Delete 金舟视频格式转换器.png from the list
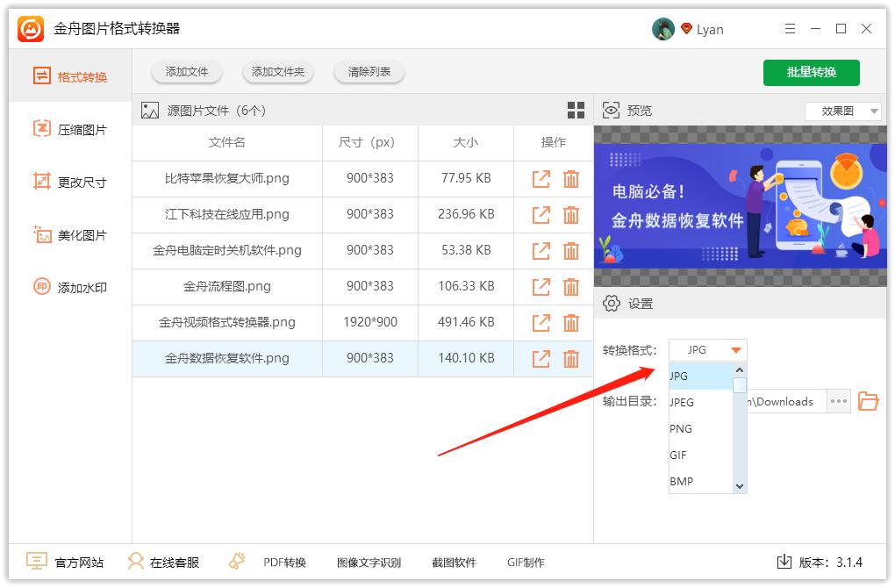 pos(571,323)
